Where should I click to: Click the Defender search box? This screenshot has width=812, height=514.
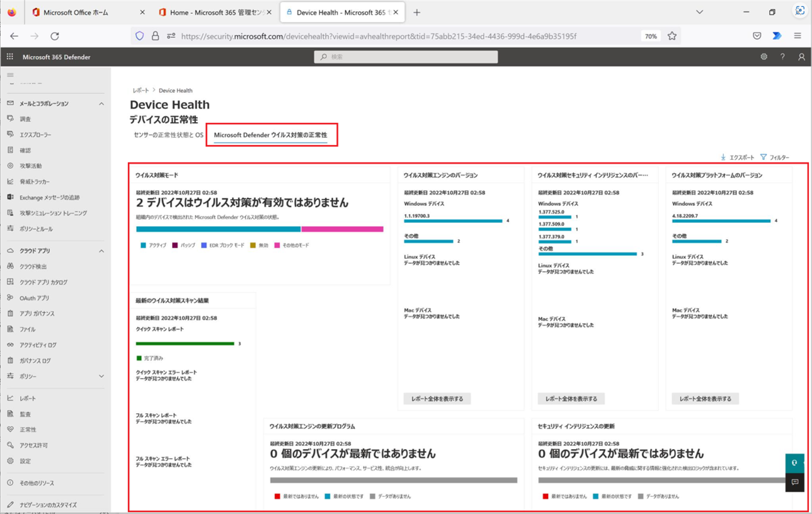[406, 57]
